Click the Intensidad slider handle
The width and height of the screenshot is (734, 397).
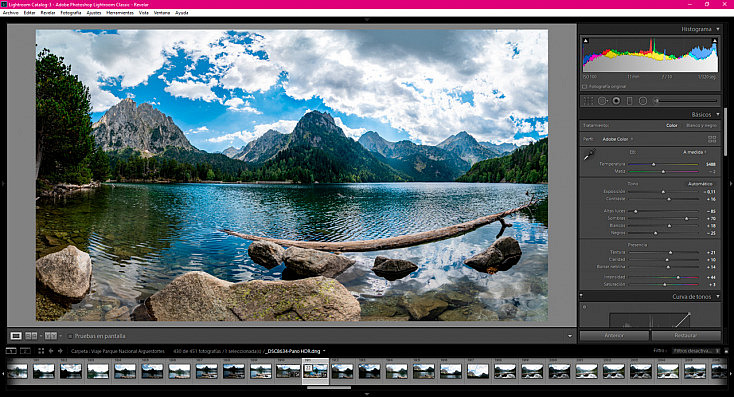[x=678, y=277]
